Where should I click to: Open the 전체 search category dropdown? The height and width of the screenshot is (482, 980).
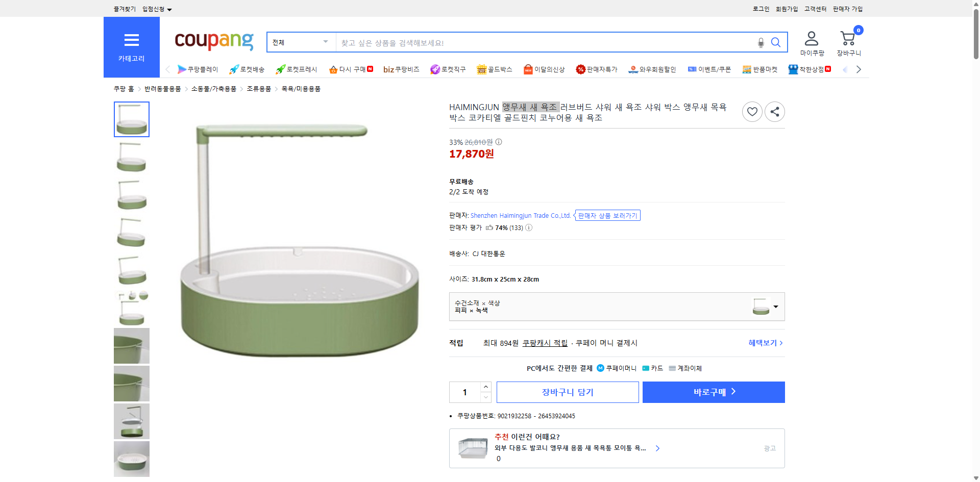tap(300, 42)
